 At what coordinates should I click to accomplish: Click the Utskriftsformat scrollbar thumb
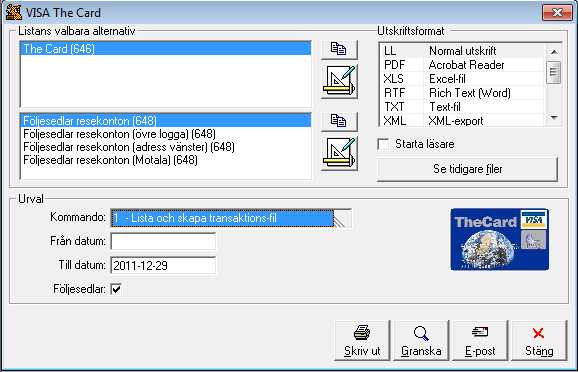[x=554, y=72]
